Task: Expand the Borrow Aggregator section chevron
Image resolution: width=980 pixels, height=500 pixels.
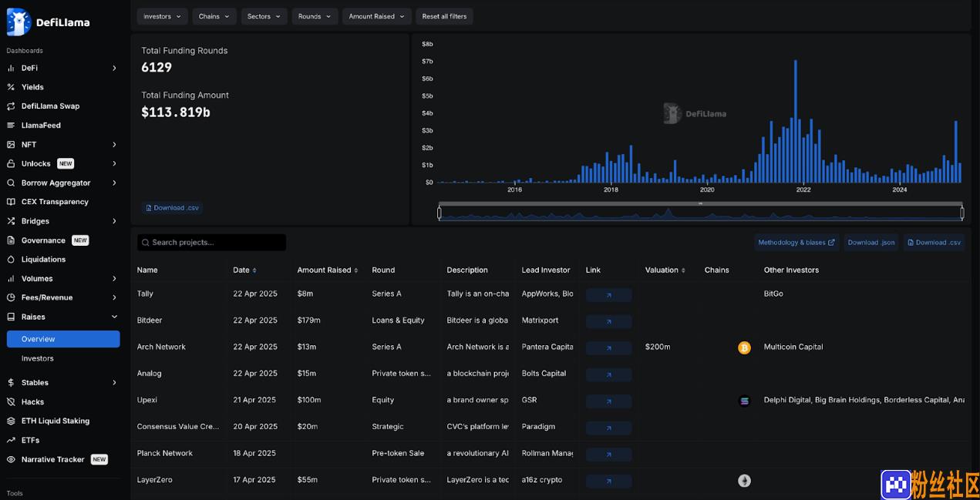Action: click(x=114, y=183)
